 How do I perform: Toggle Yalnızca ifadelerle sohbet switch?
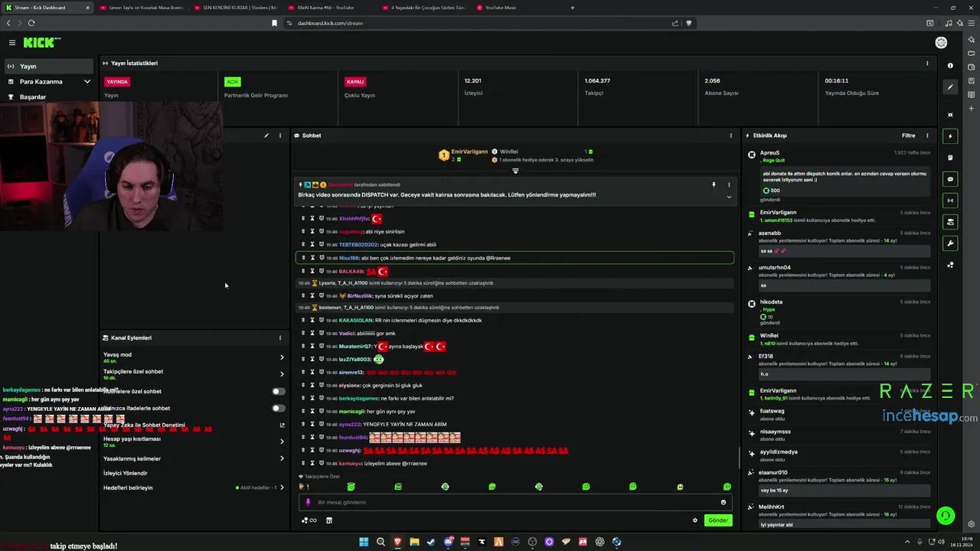(x=279, y=408)
